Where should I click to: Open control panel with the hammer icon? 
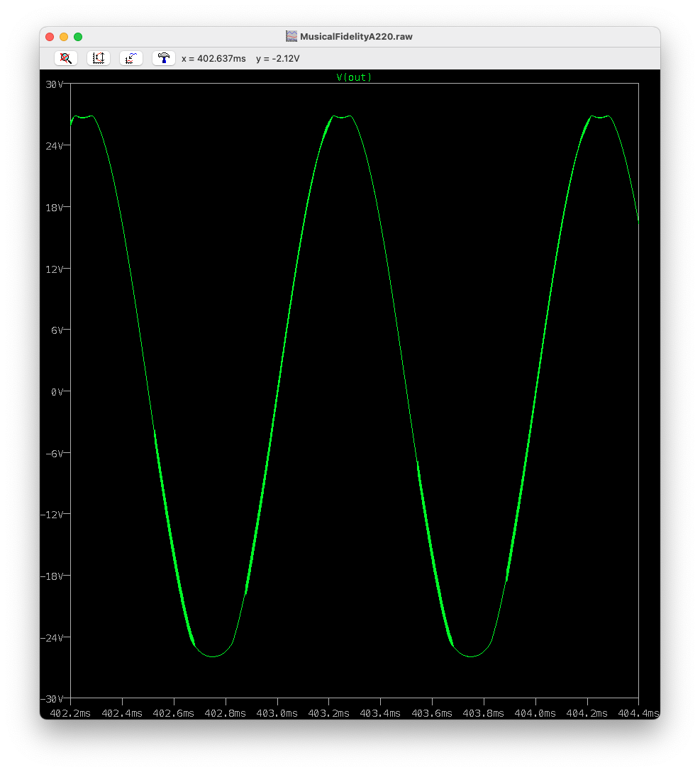tap(164, 58)
